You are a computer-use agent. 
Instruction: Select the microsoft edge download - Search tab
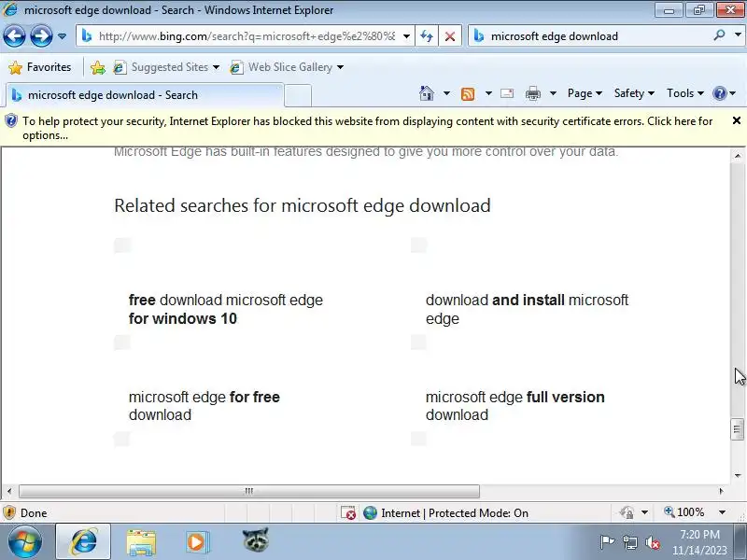[x=145, y=95]
